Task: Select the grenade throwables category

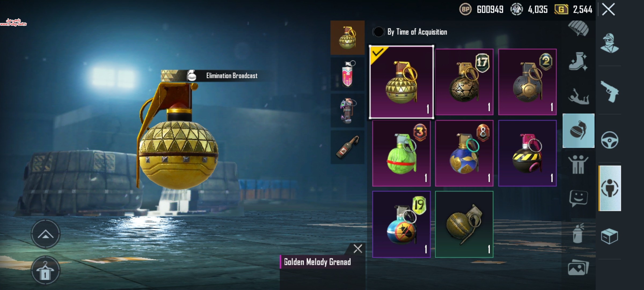Action: click(579, 131)
